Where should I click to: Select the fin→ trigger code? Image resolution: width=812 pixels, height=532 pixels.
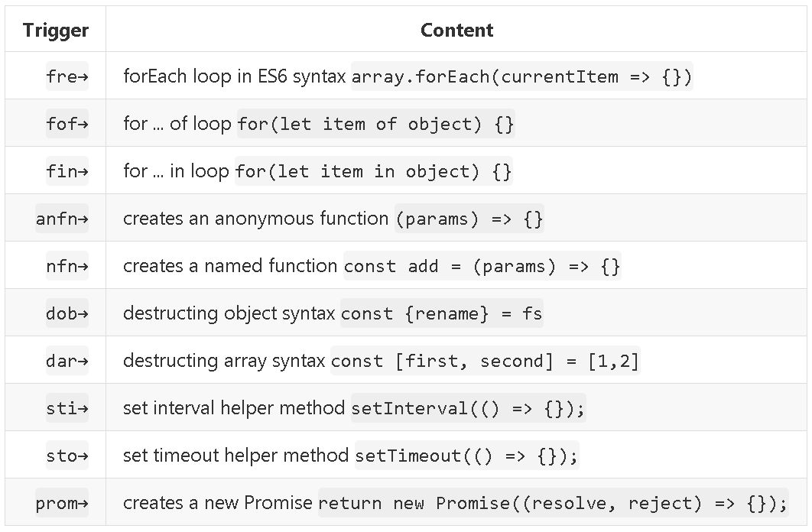click(x=67, y=171)
